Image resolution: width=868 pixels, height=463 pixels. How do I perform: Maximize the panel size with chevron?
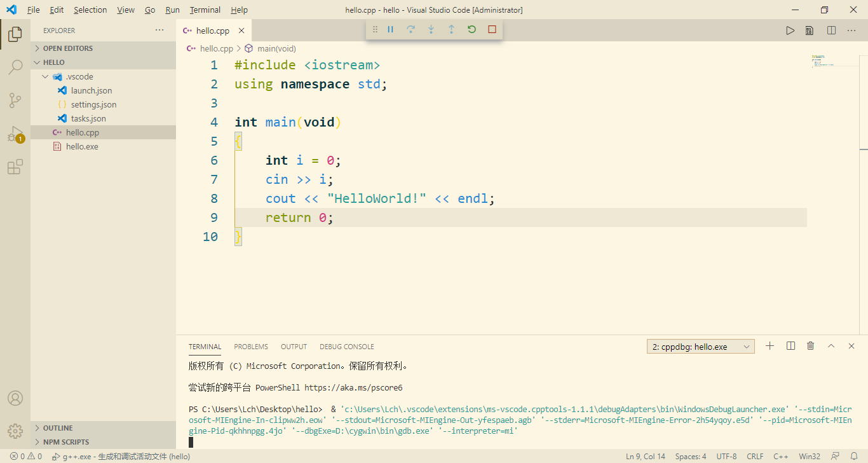click(831, 346)
